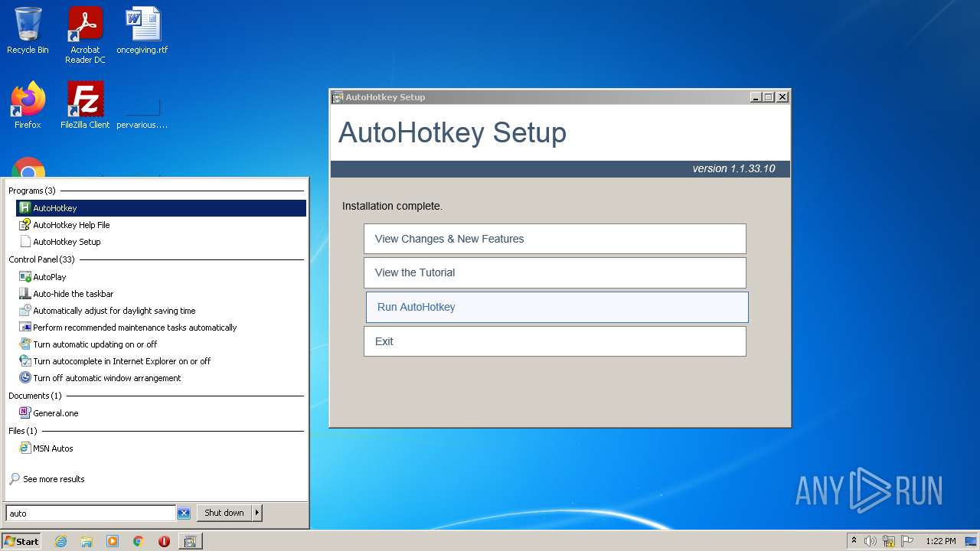980x551 pixels.
Task: Click the Action Center flag icon
Action: coord(907,541)
